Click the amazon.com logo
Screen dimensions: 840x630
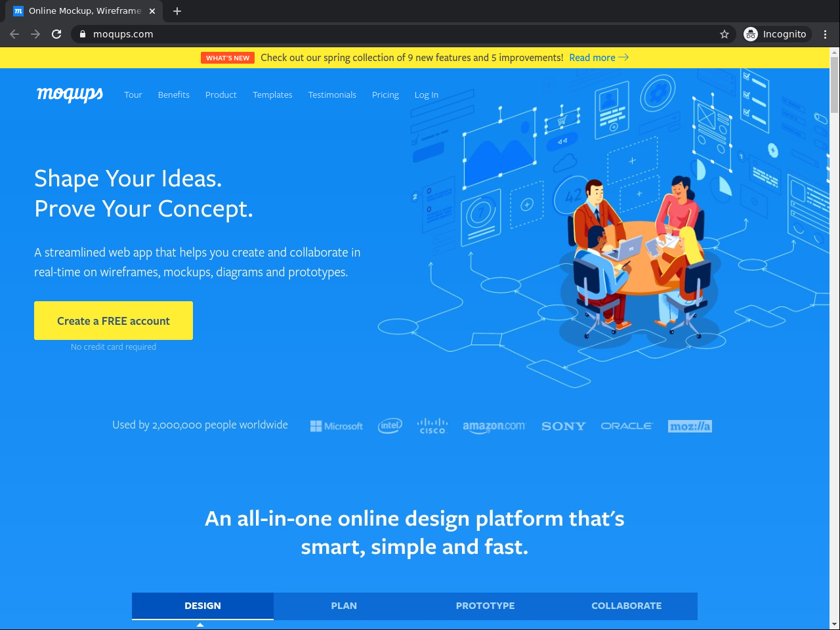(494, 426)
